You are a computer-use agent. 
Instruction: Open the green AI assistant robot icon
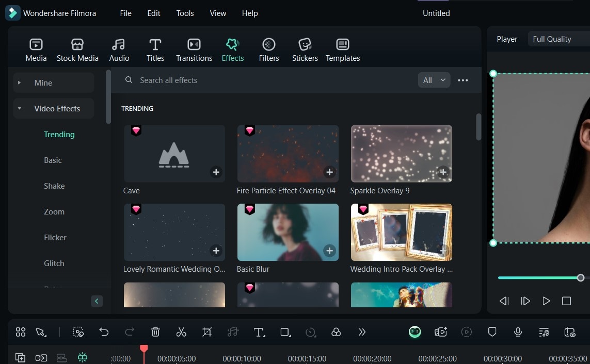coord(414,332)
